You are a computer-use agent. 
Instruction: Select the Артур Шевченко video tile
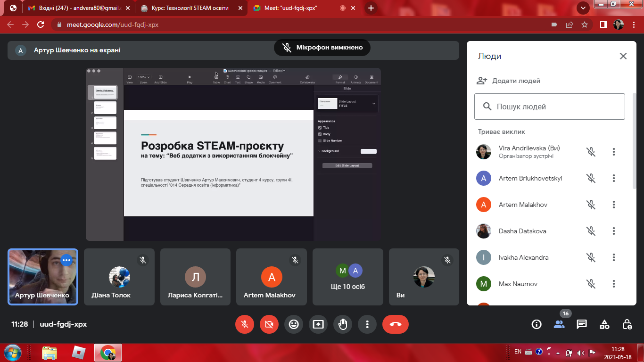pos(43,277)
